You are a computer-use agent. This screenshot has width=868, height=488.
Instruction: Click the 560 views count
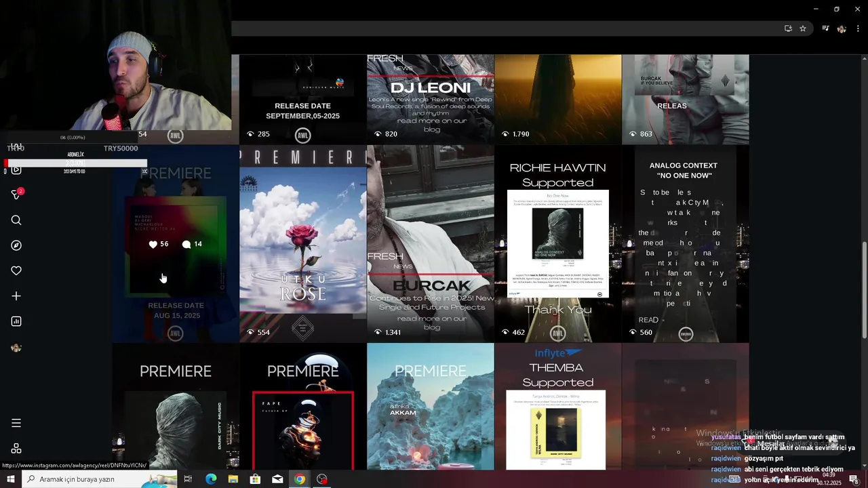(646, 332)
